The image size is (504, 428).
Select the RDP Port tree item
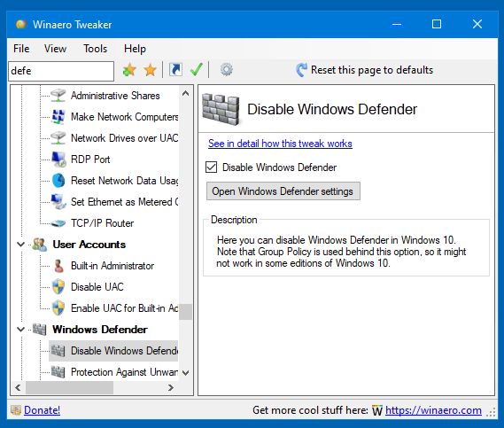tap(90, 160)
